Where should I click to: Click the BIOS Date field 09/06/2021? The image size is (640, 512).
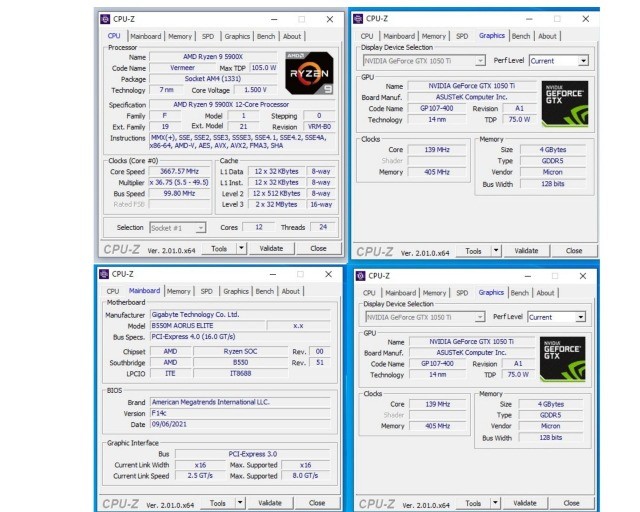pos(240,424)
